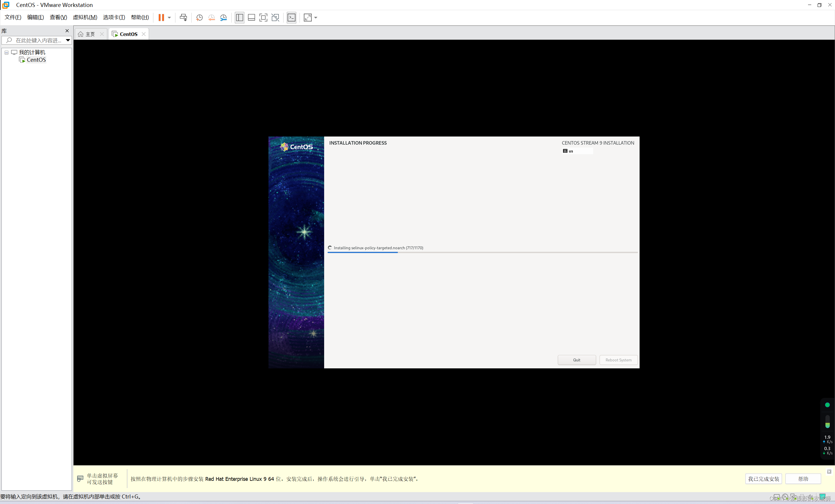Screen dimensions: 835x504
Task: Open the 虚拟机(M) menu
Action: click(85, 18)
